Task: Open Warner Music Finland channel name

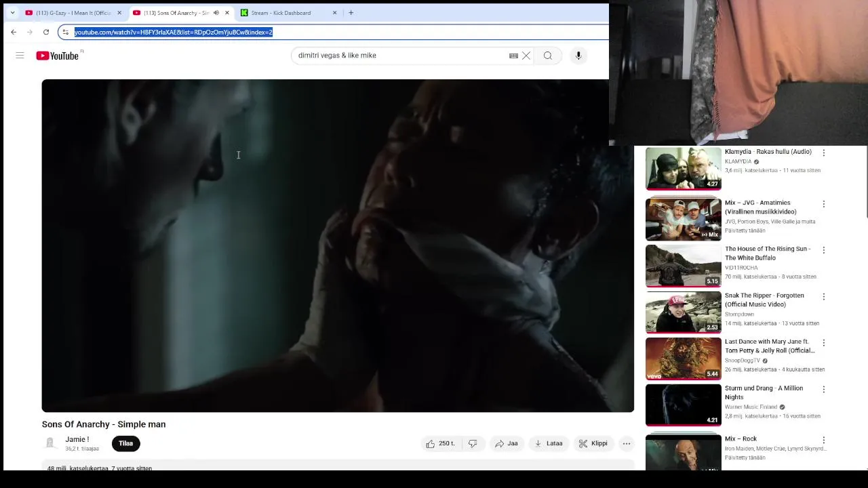Action: [751, 407]
